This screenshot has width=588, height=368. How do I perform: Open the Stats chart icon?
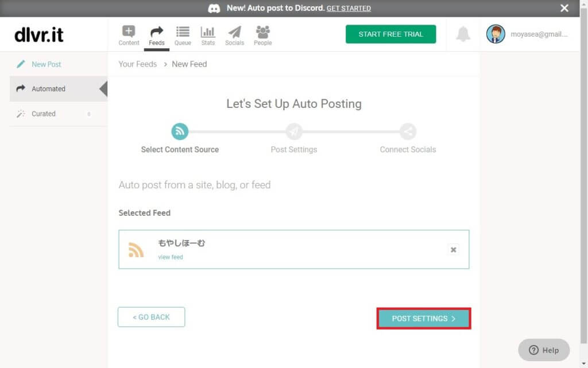[x=208, y=32]
